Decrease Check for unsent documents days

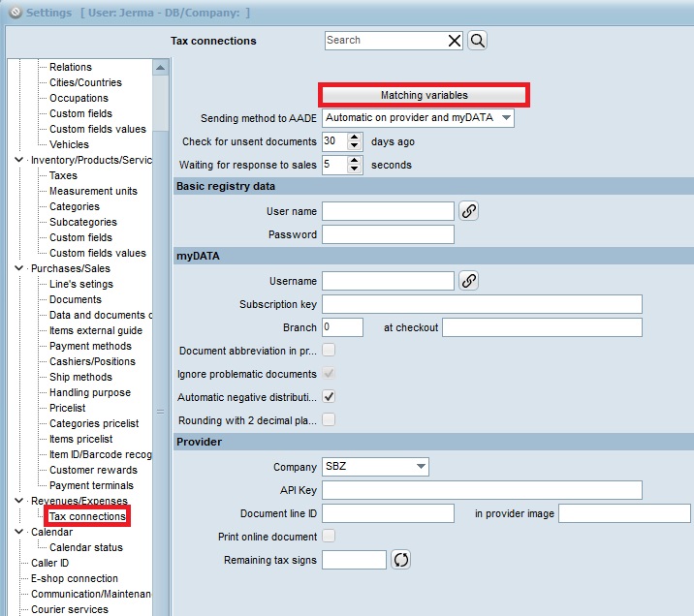[x=354, y=146]
